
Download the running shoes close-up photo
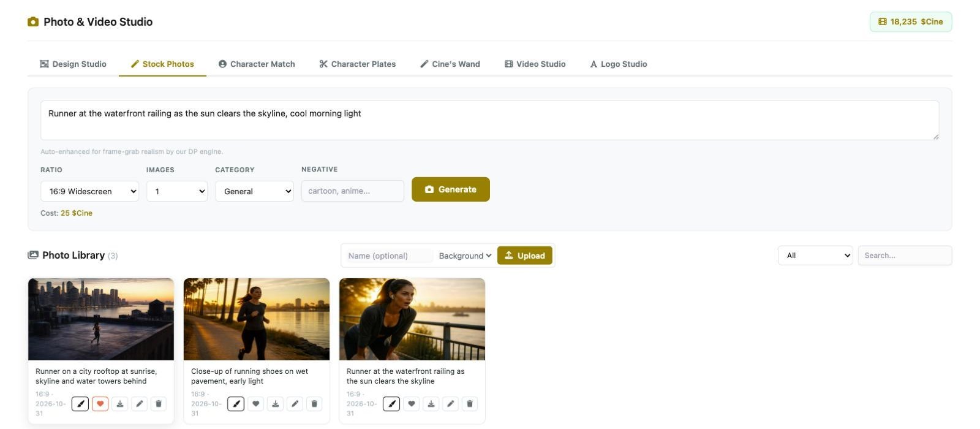click(x=276, y=404)
